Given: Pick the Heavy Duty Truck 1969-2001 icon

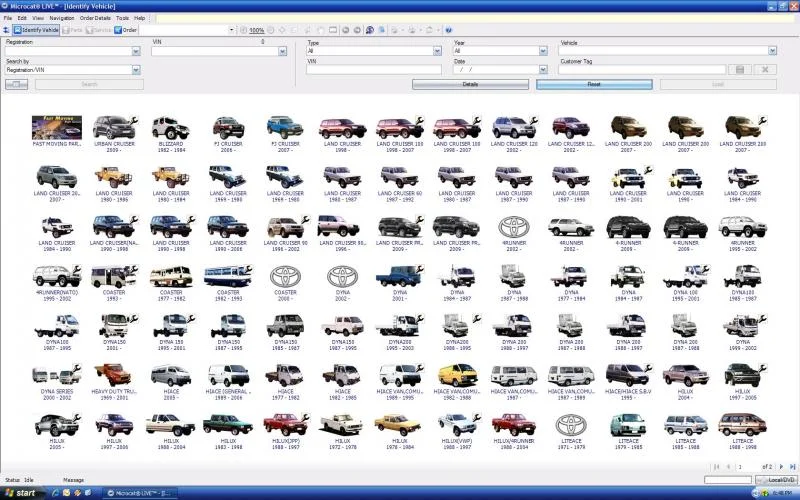Looking at the screenshot, I should [113, 375].
